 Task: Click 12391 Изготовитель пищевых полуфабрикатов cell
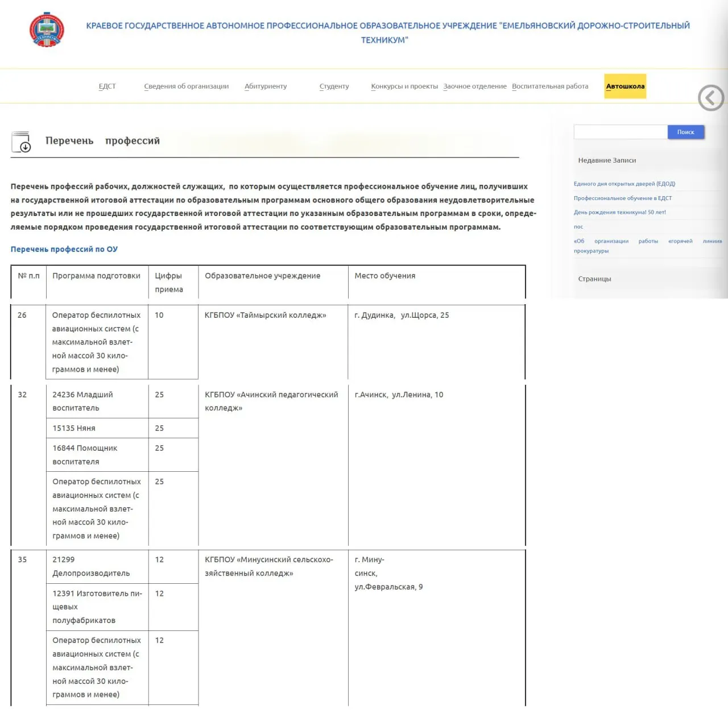point(97,607)
